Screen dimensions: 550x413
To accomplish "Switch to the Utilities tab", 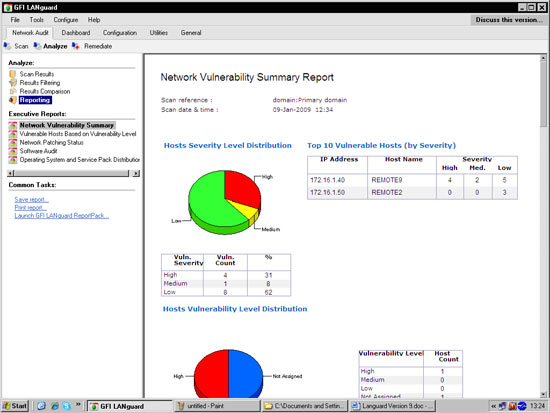I will coord(159,33).
